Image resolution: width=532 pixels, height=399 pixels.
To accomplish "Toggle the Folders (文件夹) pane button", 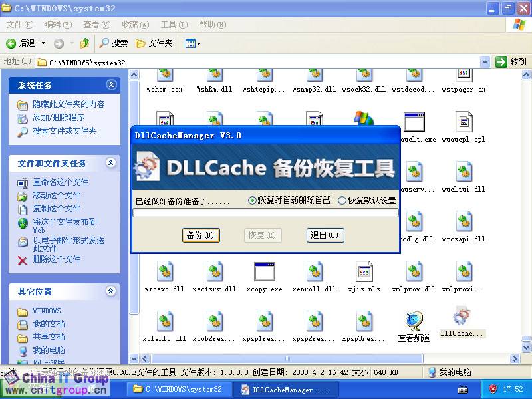I will pyautogui.click(x=154, y=43).
